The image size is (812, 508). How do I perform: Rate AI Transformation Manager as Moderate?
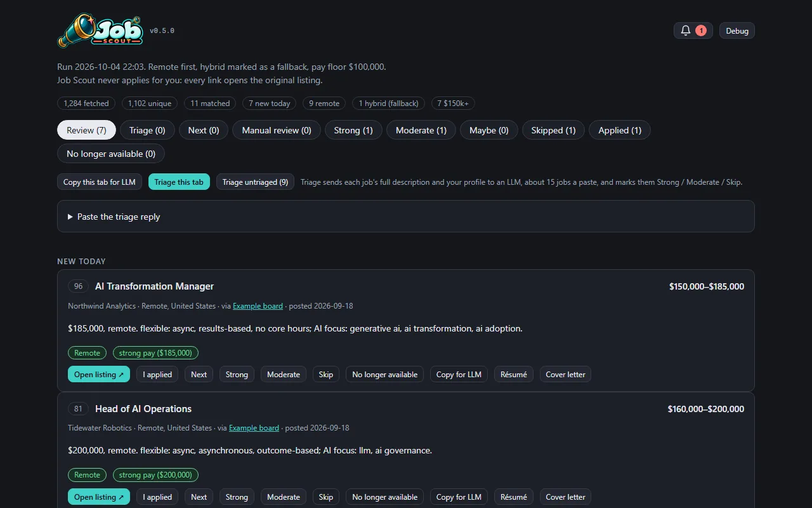(284, 375)
